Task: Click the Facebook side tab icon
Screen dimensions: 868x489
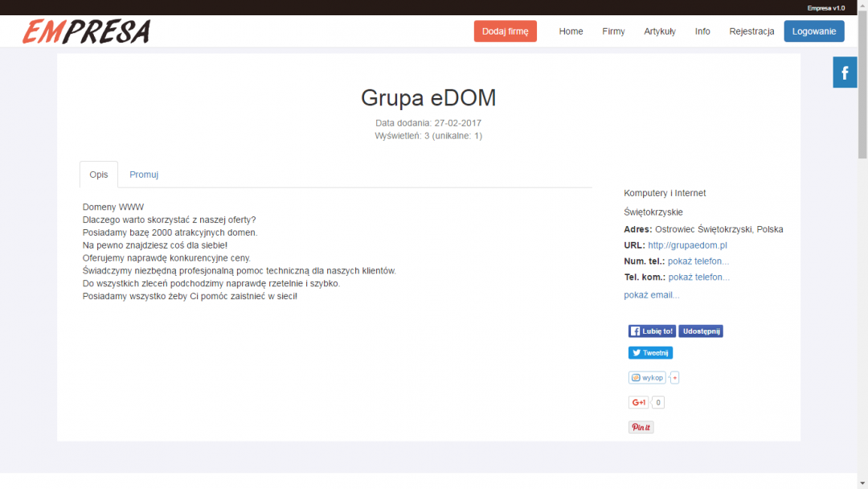Action: 845,72
